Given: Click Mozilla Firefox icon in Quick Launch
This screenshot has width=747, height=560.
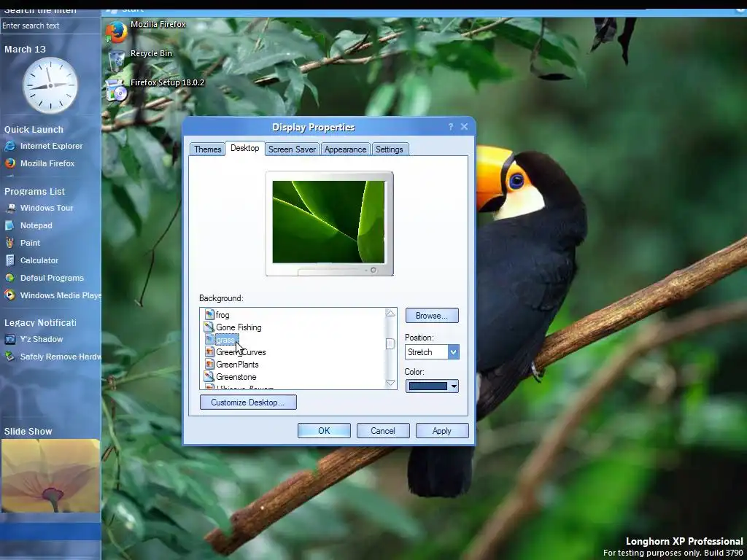Looking at the screenshot, I should pos(10,163).
